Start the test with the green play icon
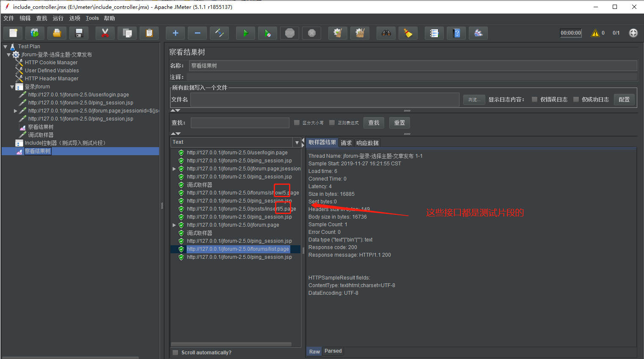 pos(245,33)
